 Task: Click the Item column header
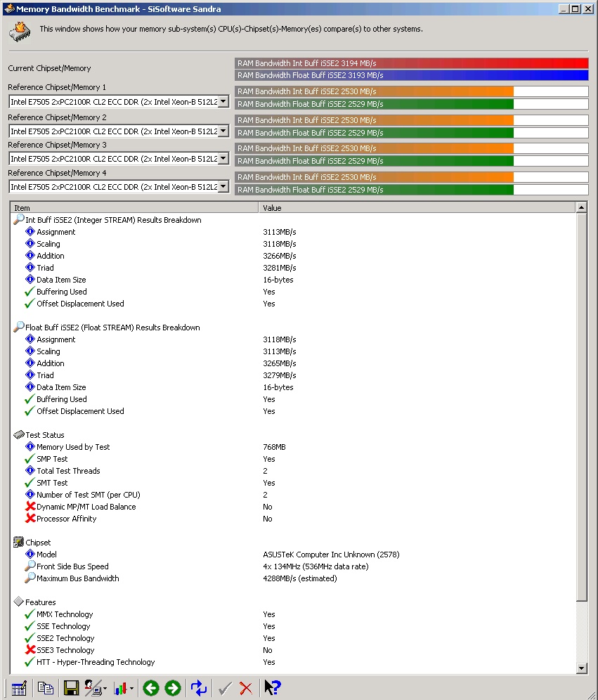tap(134, 207)
